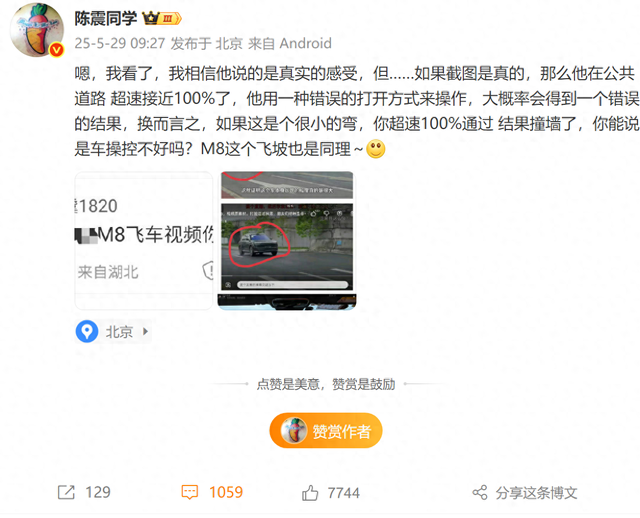
Task: Click the post timestamp 25-5-29 09:27
Action: (x=120, y=43)
